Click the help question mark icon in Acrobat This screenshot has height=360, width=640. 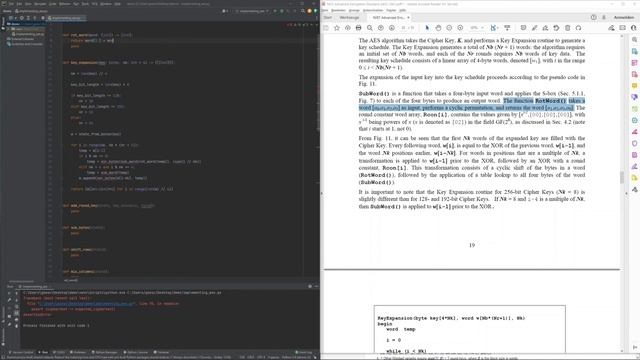pos(593,18)
